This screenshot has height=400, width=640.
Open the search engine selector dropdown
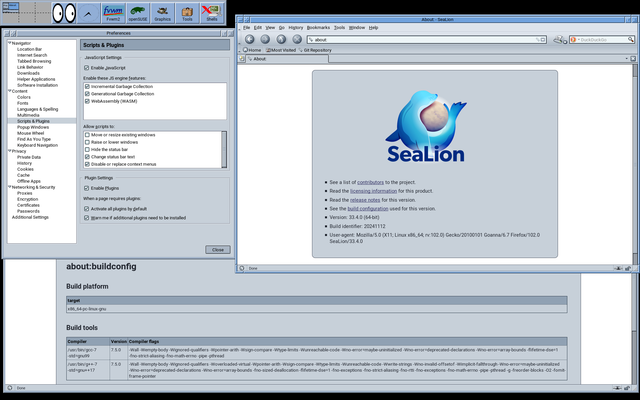[578, 40]
